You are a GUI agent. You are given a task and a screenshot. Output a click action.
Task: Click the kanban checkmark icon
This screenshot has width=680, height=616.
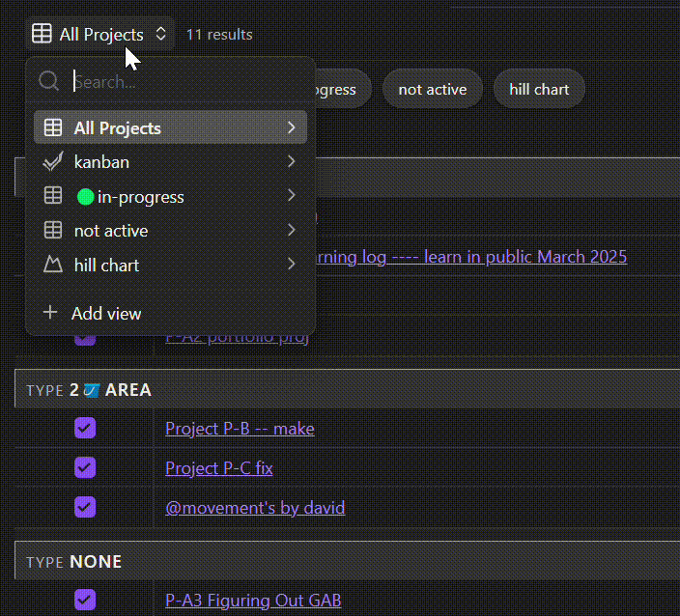click(x=53, y=161)
